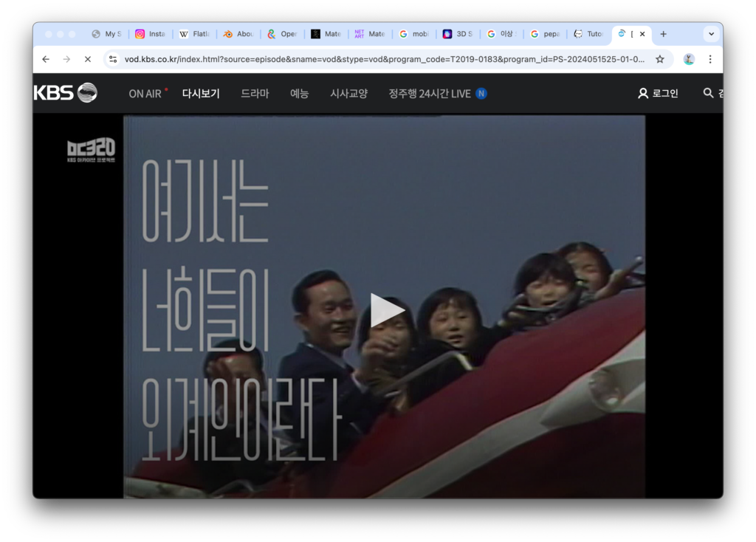Click the URL address bar

click(x=384, y=59)
